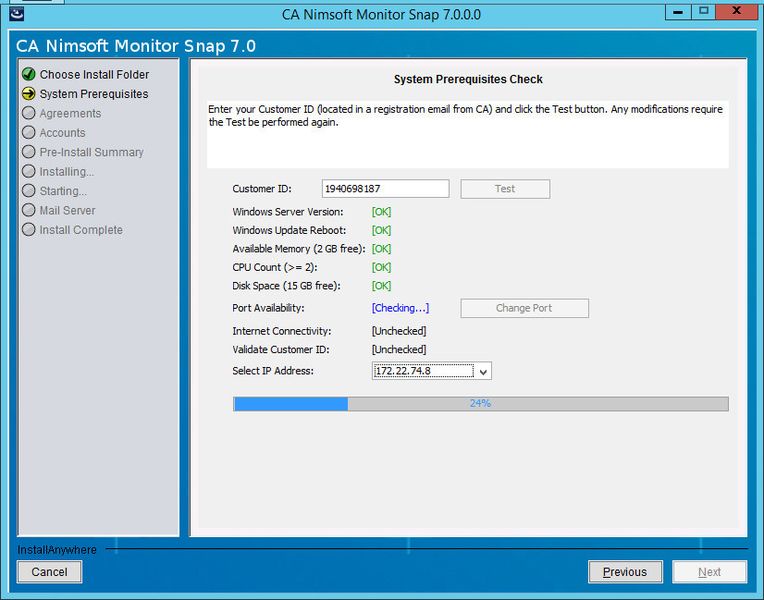
Task: Click the Cancel button
Action: click(x=49, y=572)
